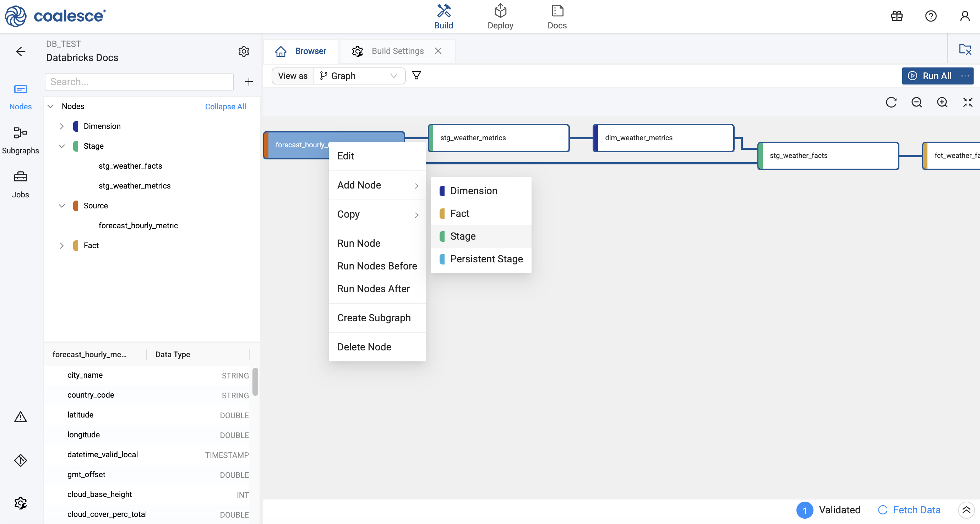Zoom in on the graph
This screenshot has height=524, width=980.
click(942, 102)
